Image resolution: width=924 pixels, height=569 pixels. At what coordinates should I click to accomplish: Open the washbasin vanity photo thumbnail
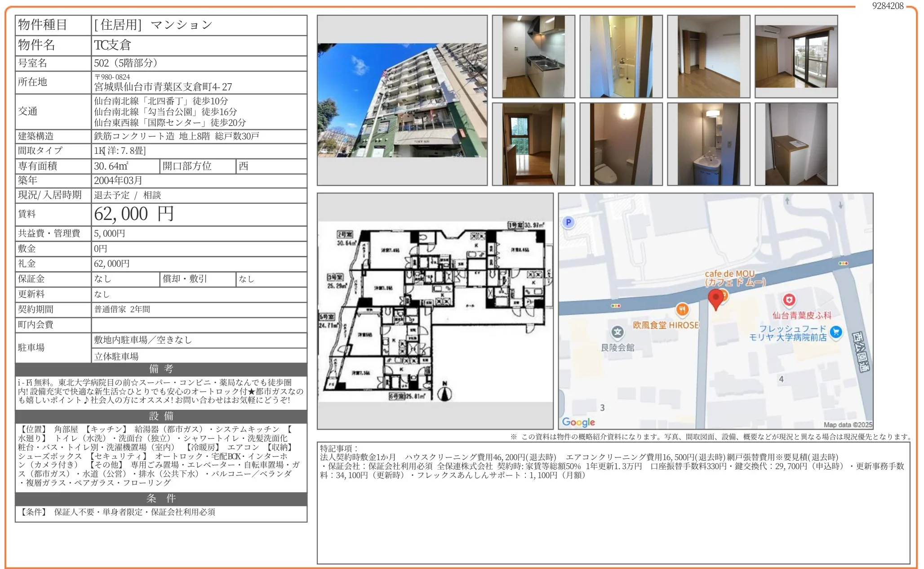coord(708,144)
